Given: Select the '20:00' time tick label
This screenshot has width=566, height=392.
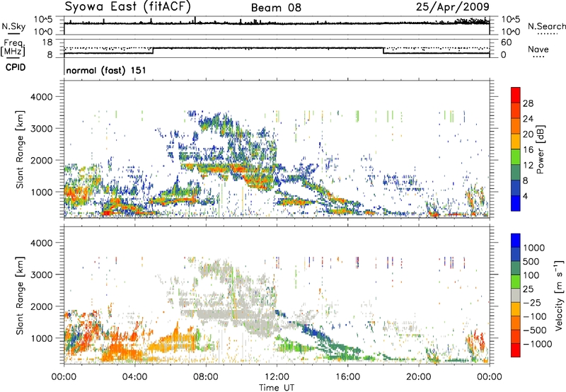Looking at the screenshot, I should point(418,377).
